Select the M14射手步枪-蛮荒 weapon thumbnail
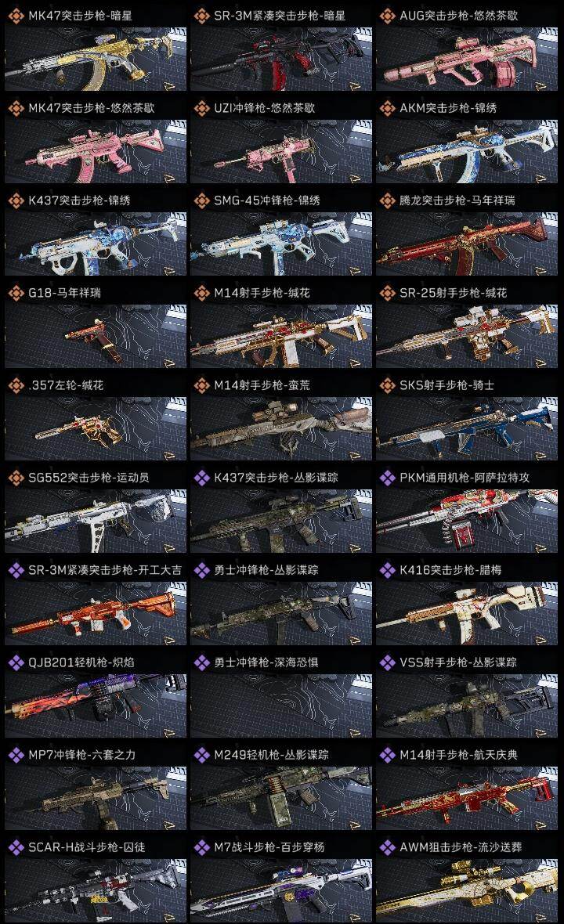This screenshot has width=564, height=924. 281,428
